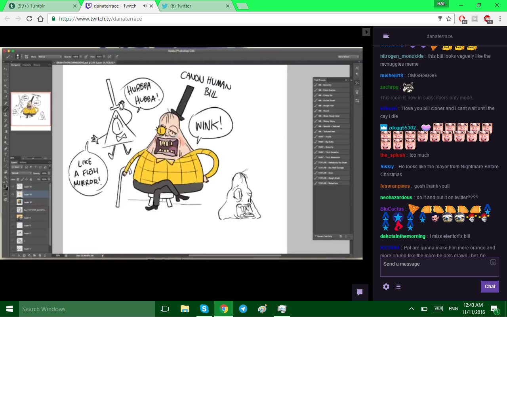Close the Tumblr tab
The image size is (507, 420).
coord(75,6)
